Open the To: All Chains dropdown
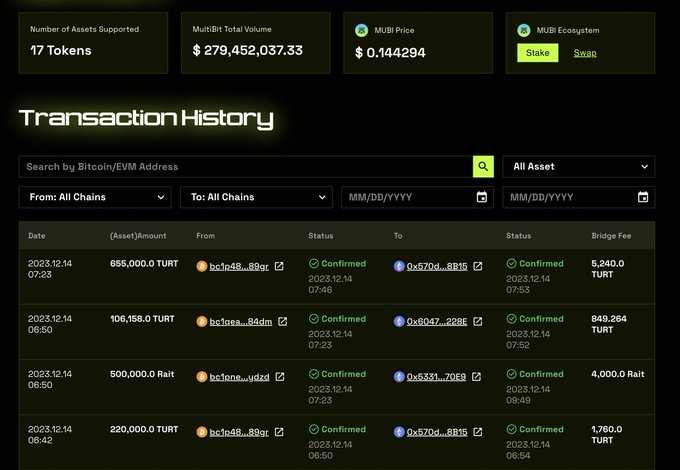The height and width of the screenshot is (470, 680). click(256, 197)
